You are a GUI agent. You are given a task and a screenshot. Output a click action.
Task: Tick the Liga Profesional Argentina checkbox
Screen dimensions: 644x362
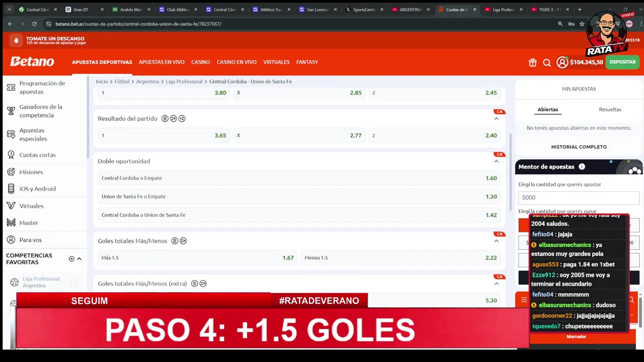click(x=73, y=282)
